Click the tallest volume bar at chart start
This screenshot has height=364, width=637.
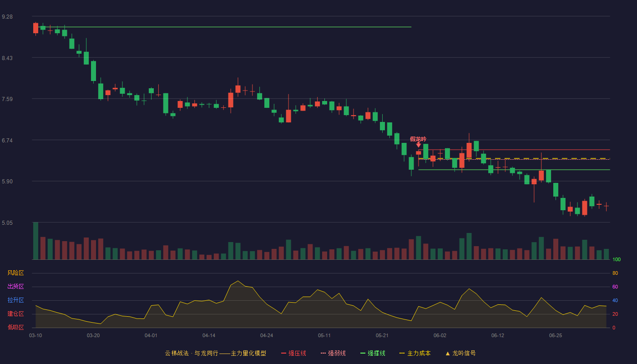(35, 241)
